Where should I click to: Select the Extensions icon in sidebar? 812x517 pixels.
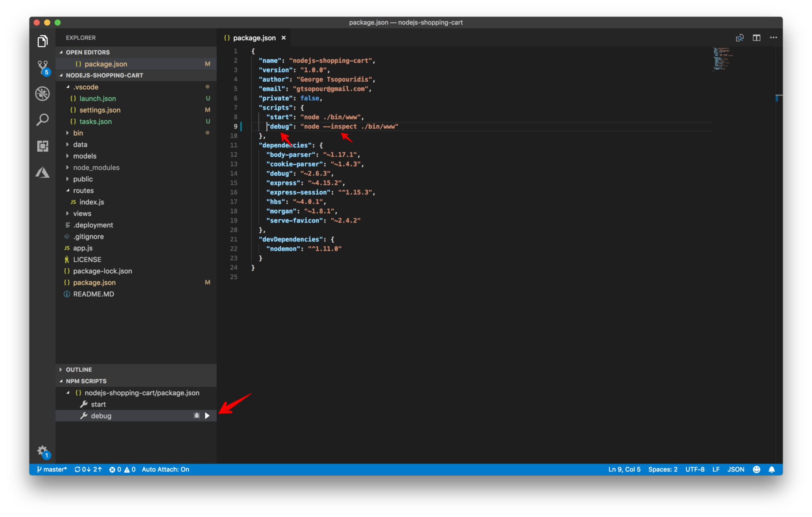click(43, 145)
